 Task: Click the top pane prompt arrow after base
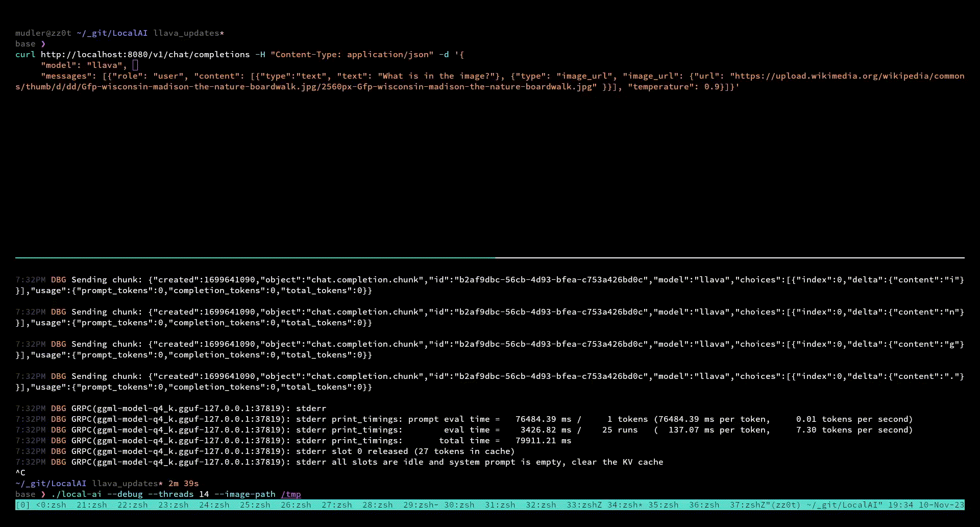[x=43, y=44]
